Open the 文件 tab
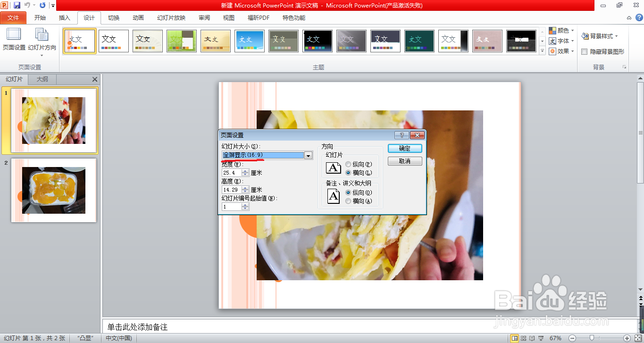 click(13, 18)
